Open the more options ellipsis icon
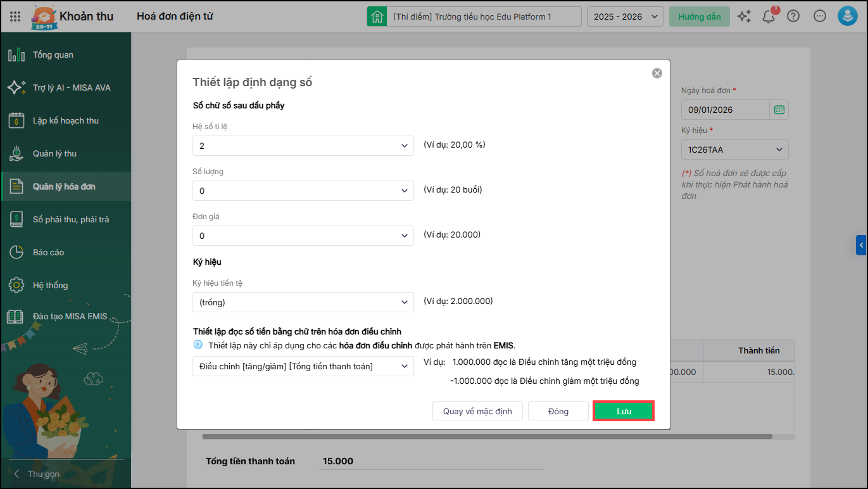Viewport: 868px width, 489px height. pos(820,16)
